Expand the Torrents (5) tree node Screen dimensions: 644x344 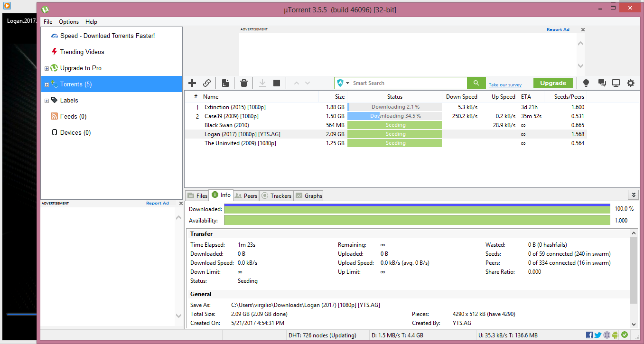tap(47, 84)
